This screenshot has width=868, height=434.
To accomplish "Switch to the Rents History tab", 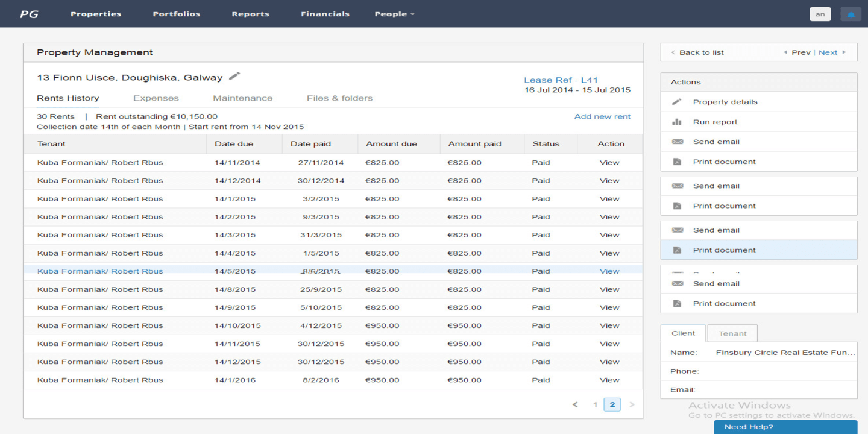I will (x=68, y=98).
